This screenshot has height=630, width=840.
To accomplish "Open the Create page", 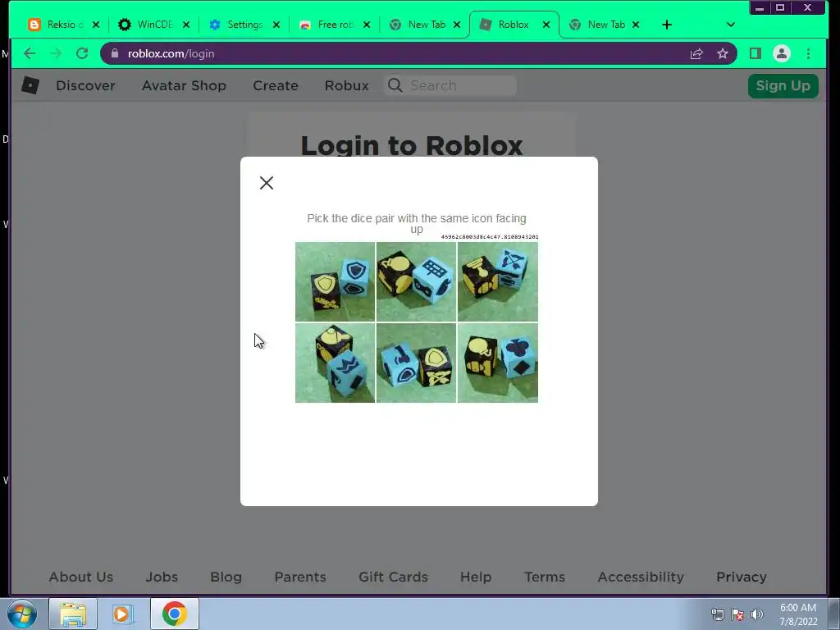I will (x=276, y=85).
